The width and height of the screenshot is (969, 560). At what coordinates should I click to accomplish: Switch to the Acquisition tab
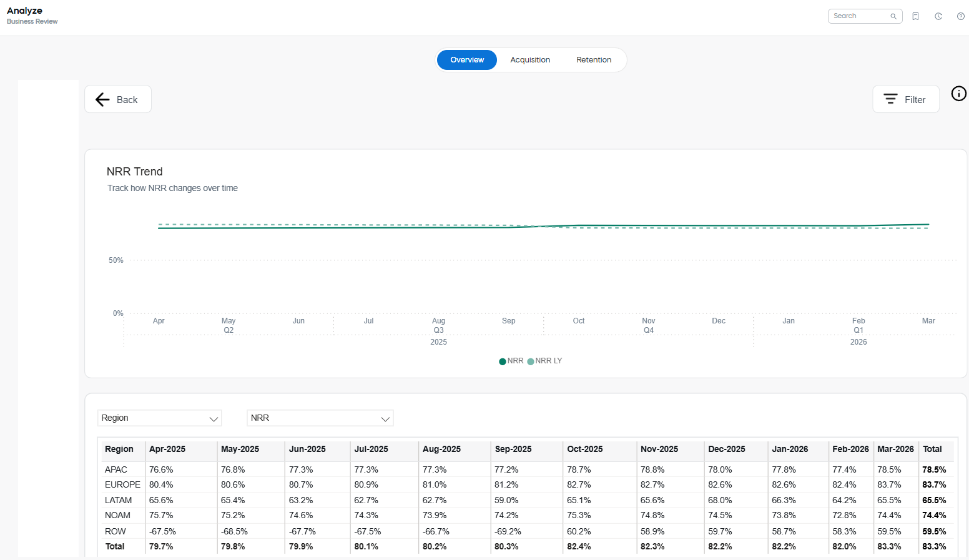point(530,59)
